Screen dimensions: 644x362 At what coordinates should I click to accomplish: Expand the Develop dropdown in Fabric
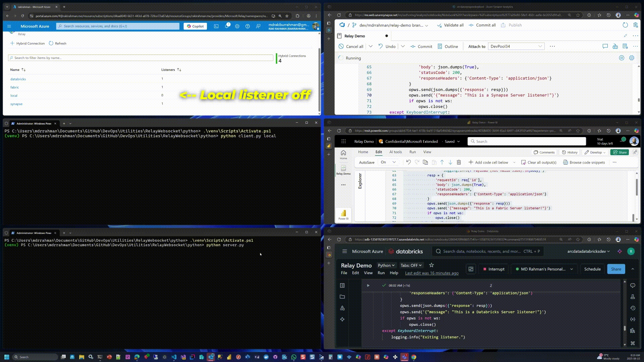[x=595, y=153]
